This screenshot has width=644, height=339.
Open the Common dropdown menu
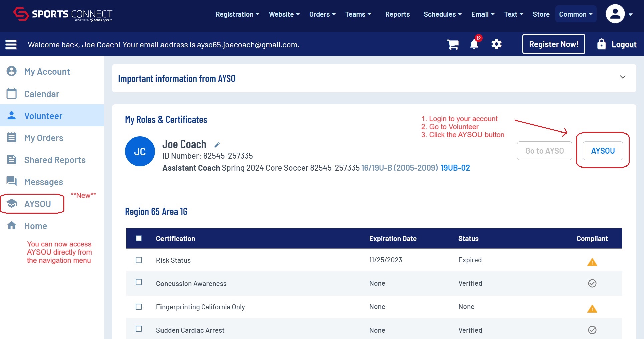click(576, 14)
